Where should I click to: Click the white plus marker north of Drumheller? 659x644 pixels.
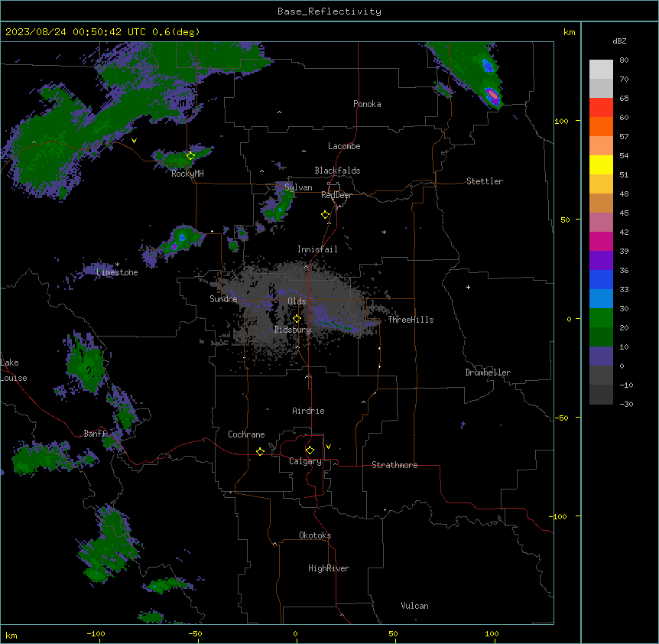tap(468, 287)
